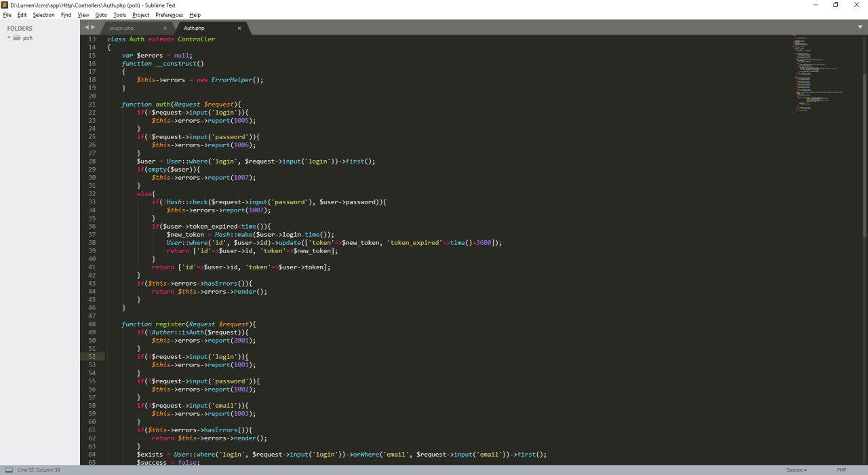Click 'Auther::isAuth' code text
This screenshot has width=868, height=475.
click(178, 332)
